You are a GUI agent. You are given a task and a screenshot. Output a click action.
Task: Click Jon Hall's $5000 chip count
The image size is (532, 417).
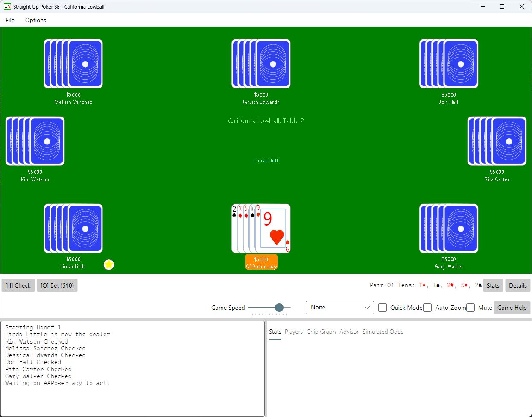pos(449,95)
